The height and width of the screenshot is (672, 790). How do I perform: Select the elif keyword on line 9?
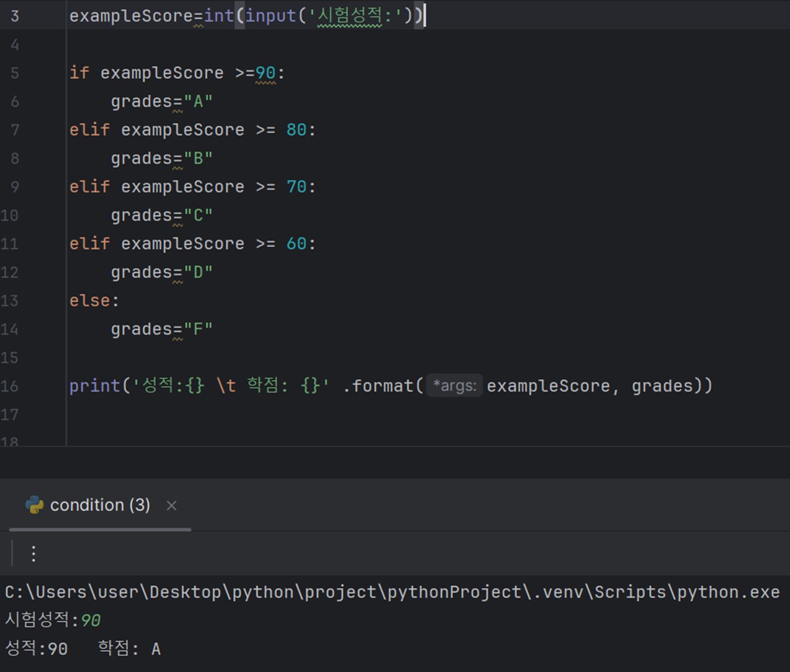[x=89, y=186]
